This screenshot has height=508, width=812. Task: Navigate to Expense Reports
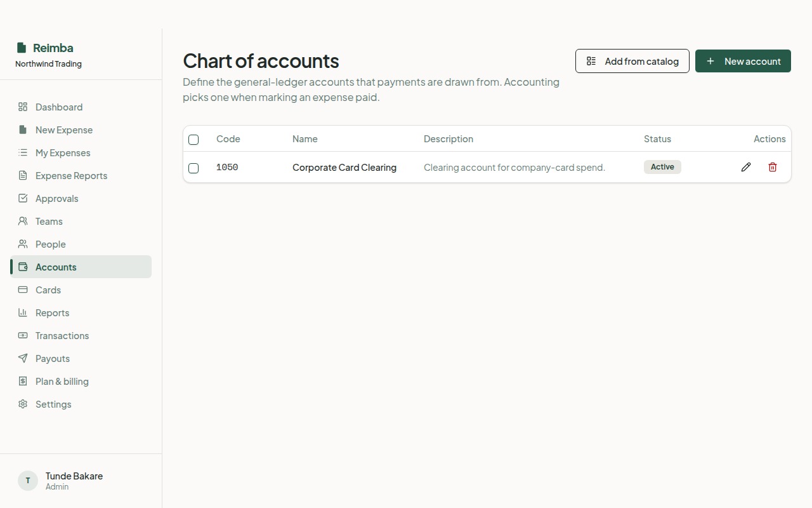(x=81, y=175)
